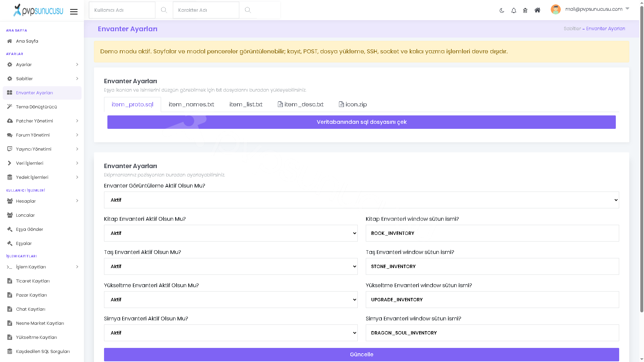Click the Sabitler gear icon
This screenshot has height=362, width=644.
coord(10,79)
